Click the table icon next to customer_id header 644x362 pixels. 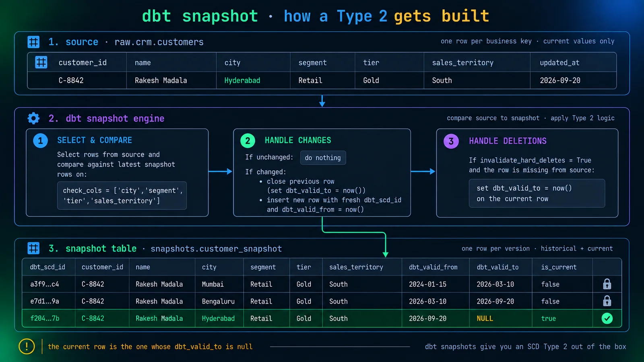click(x=41, y=62)
